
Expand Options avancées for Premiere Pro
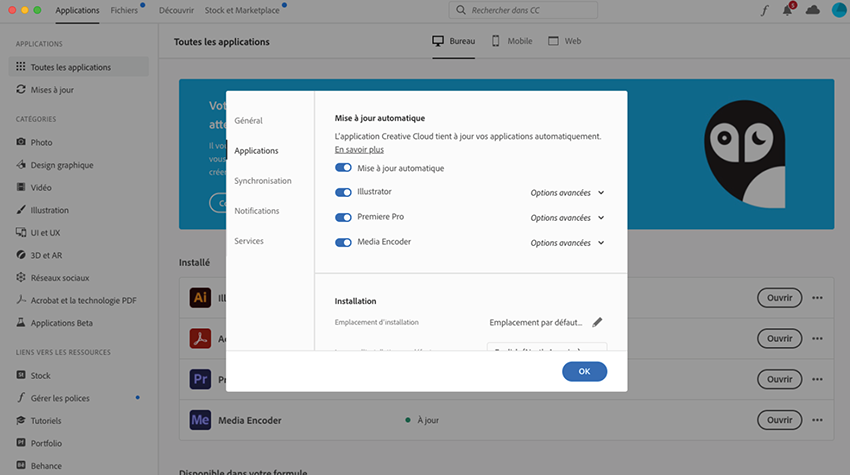click(x=567, y=217)
